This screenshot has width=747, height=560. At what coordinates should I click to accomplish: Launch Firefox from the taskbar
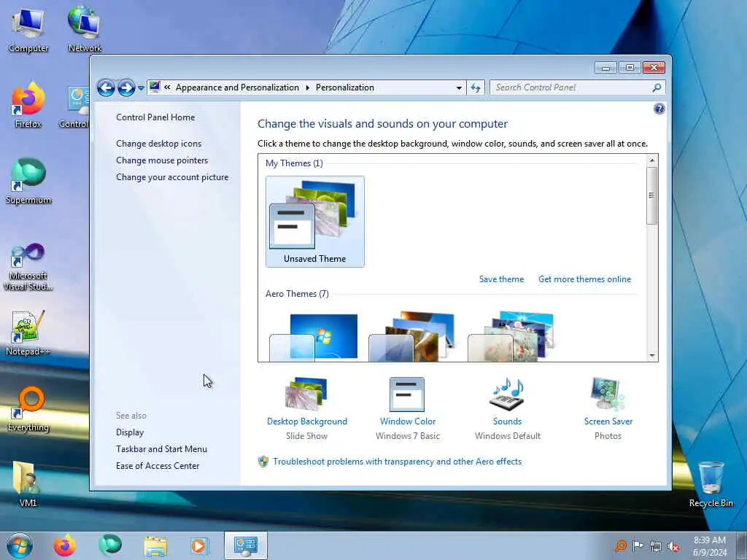65,545
